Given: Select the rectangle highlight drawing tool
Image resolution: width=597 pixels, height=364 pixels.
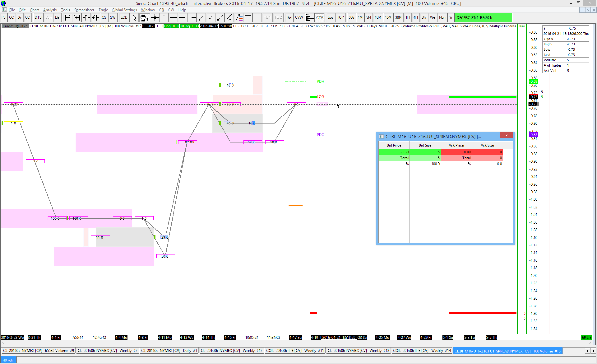Looking at the screenshot, I should click(x=248, y=18).
